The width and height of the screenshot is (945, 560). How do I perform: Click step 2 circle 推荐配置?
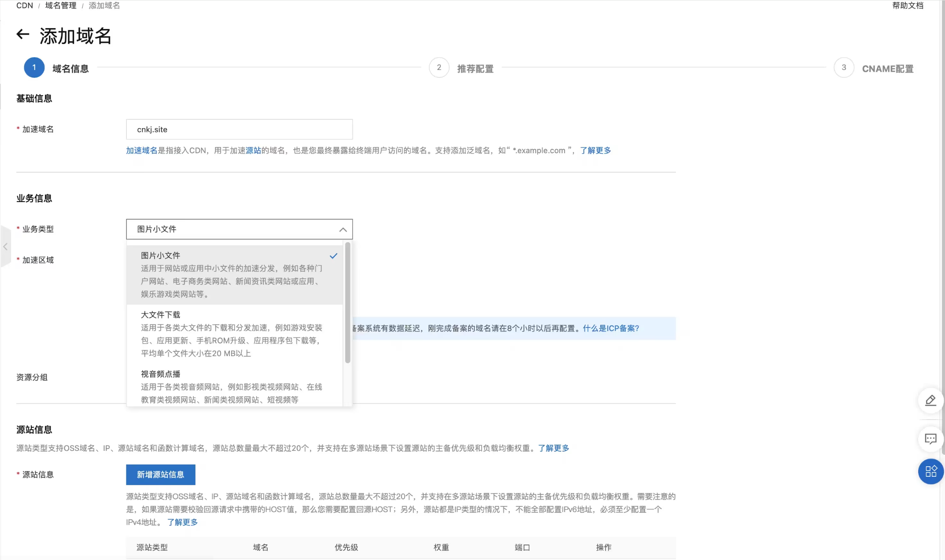coord(439,68)
